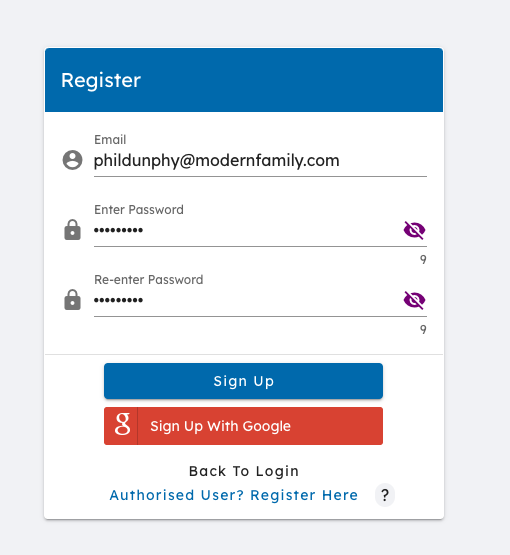Click the lock icon next to Enter Password
The width and height of the screenshot is (510, 555).
(x=73, y=230)
